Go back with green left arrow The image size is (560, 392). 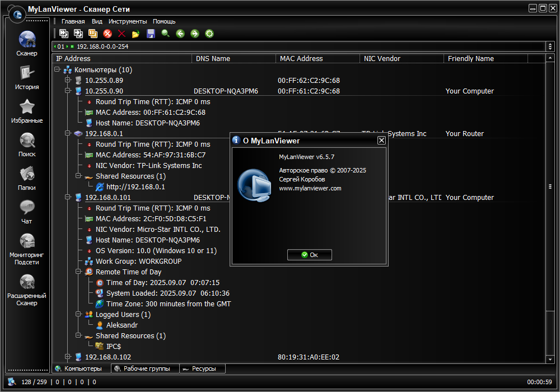pyautogui.click(x=180, y=34)
